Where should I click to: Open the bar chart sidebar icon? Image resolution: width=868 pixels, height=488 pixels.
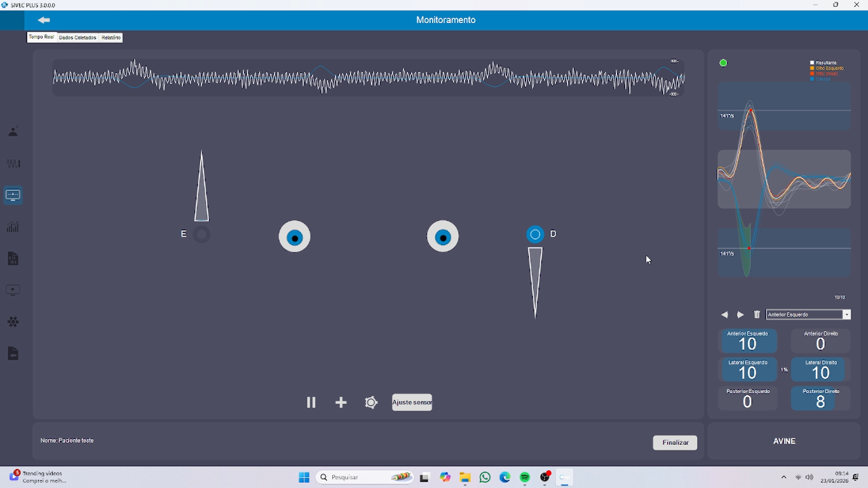pos(13,227)
